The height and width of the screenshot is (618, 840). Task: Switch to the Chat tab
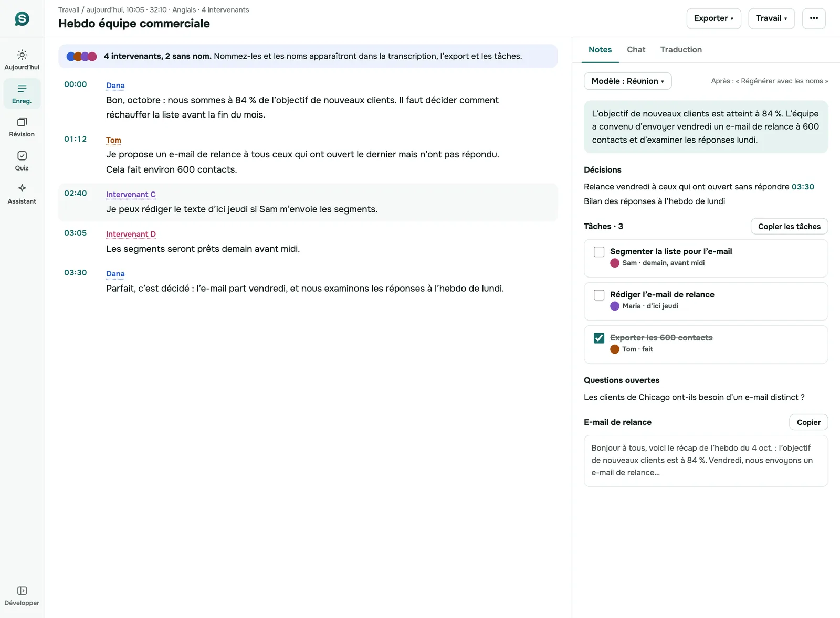(x=636, y=50)
